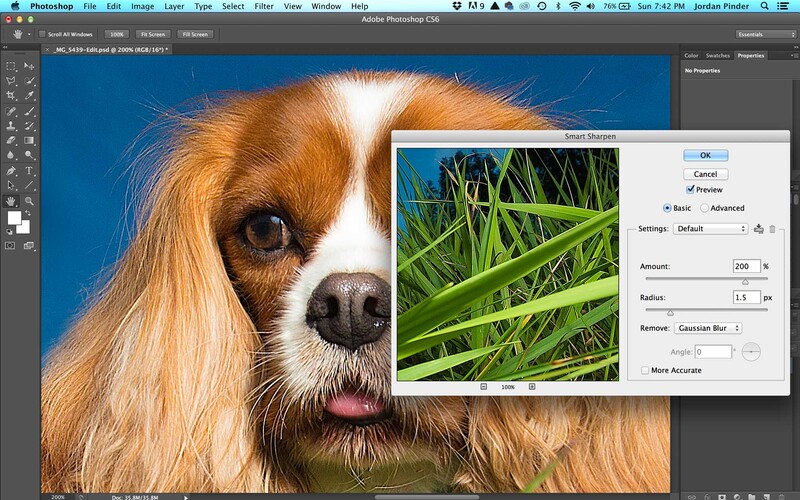Click OK in Smart Sharpen dialog
The width and height of the screenshot is (800, 500).
pyautogui.click(x=706, y=155)
